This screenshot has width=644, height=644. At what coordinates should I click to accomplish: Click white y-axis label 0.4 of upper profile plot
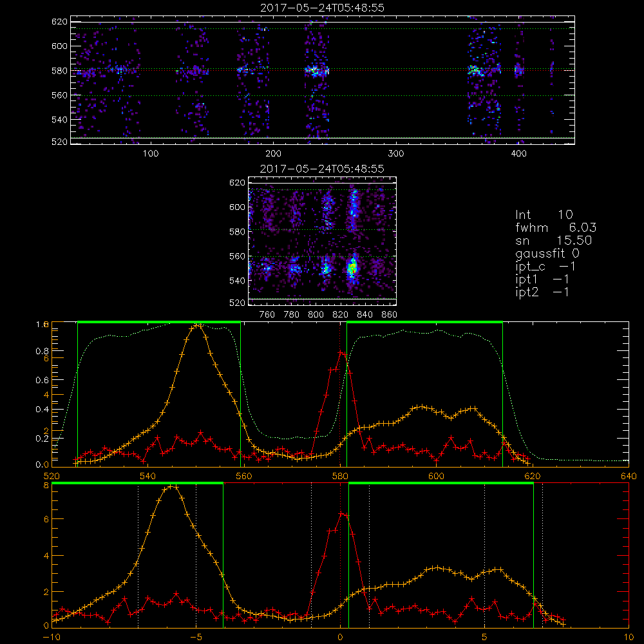[42, 410]
